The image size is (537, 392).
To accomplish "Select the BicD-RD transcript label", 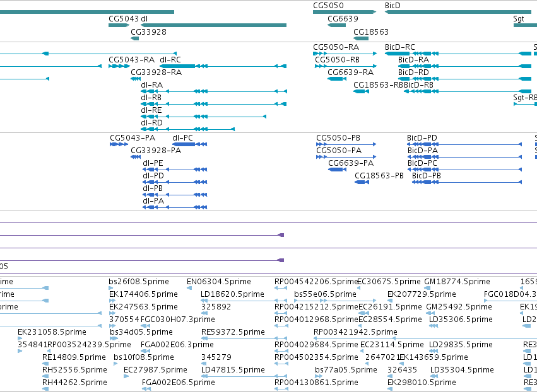I will tap(413, 72).
